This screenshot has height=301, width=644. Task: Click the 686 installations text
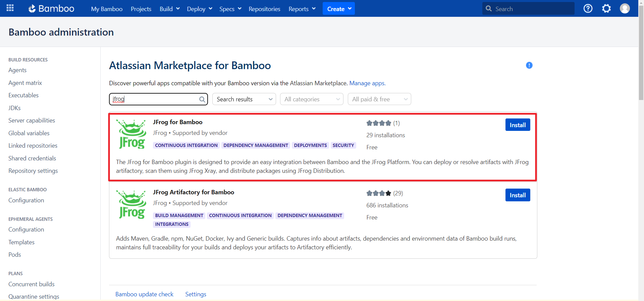coord(387,205)
